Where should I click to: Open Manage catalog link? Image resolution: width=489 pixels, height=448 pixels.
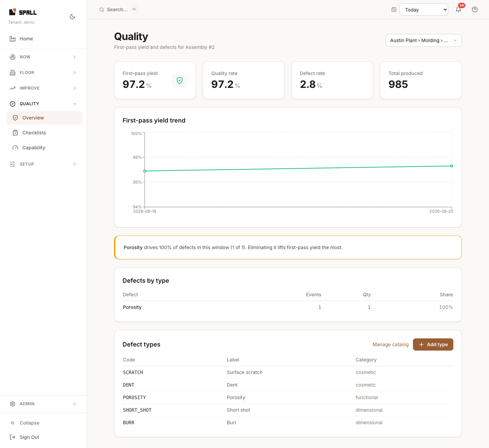pyautogui.click(x=391, y=344)
